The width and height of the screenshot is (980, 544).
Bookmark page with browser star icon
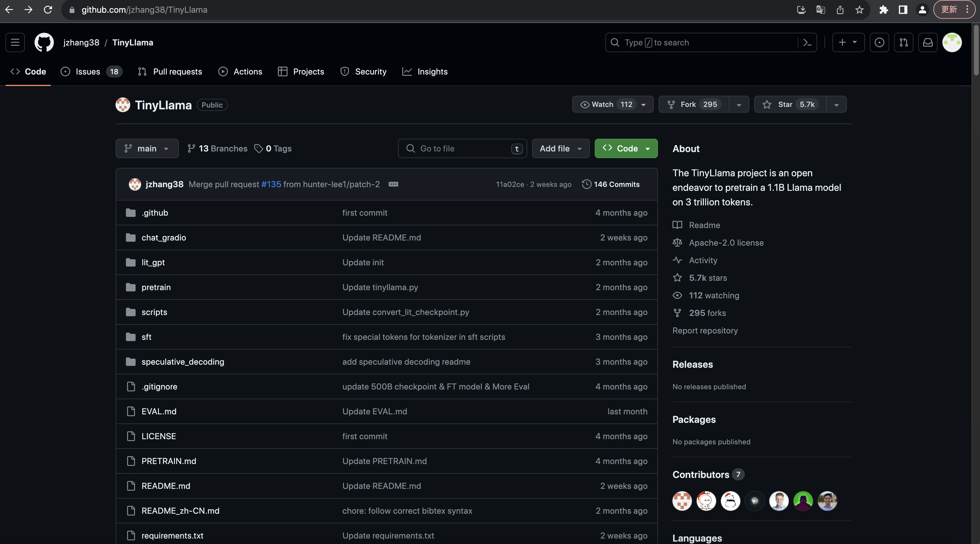click(859, 10)
